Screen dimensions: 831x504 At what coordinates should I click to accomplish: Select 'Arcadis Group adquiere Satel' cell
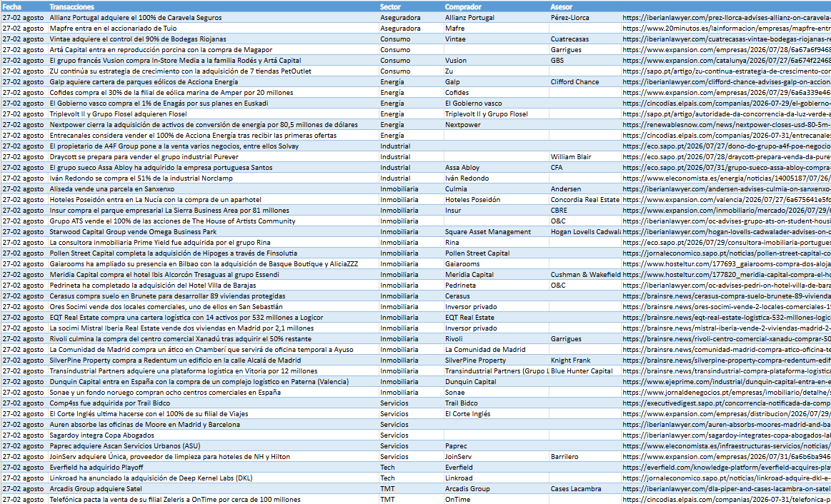tap(213, 489)
